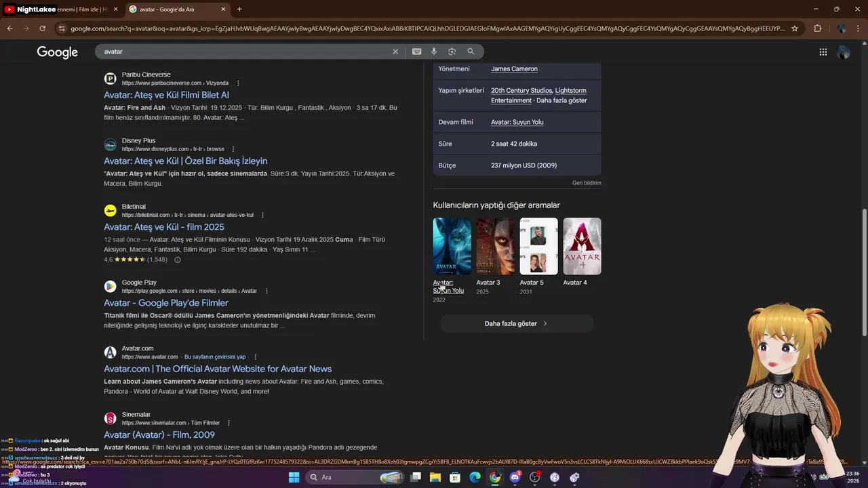Open Avatar: Suyun Yolu poster thumbnail
The width and height of the screenshot is (868, 488).
[452, 246]
